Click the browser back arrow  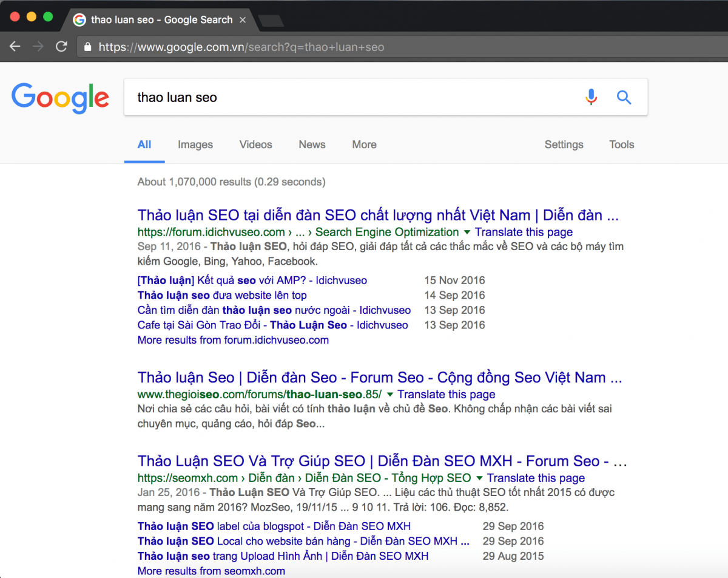click(x=15, y=47)
